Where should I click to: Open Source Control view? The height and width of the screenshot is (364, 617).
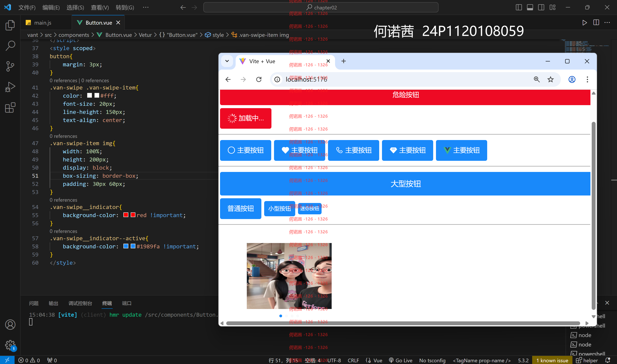(x=10, y=66)
